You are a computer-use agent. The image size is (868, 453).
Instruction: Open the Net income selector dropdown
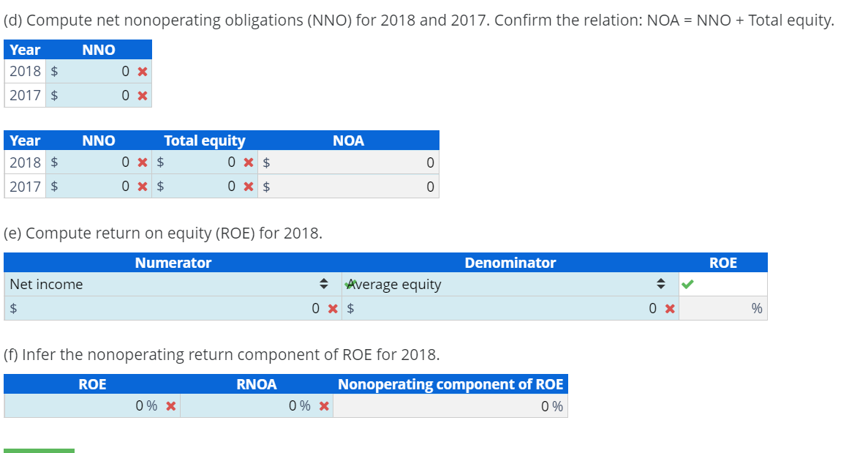(324, 284)
